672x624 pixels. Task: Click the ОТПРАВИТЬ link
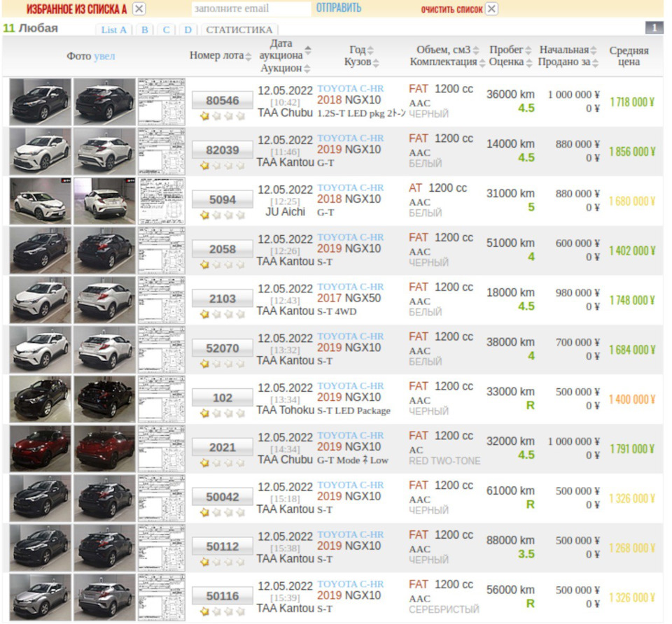pyautogui.click(x=339, y=8)
